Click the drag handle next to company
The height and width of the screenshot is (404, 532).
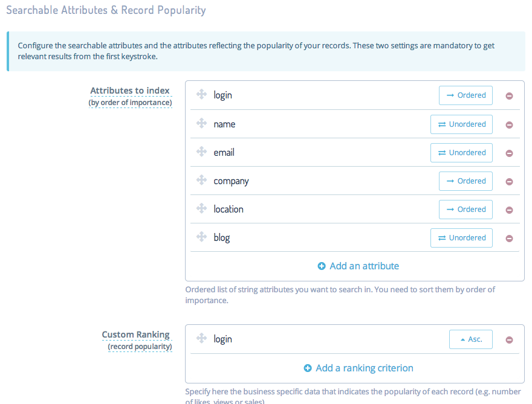201,181
